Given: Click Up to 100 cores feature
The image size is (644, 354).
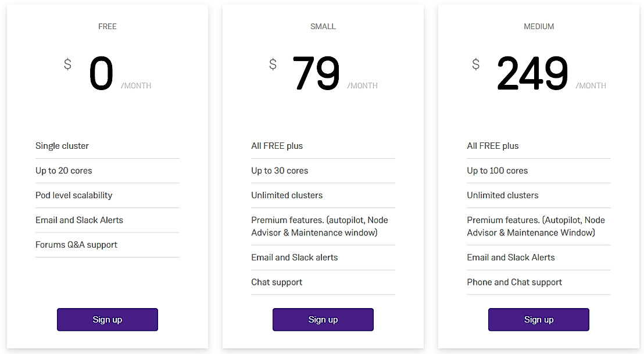Looking at the screenshot, I should (498, 171).
